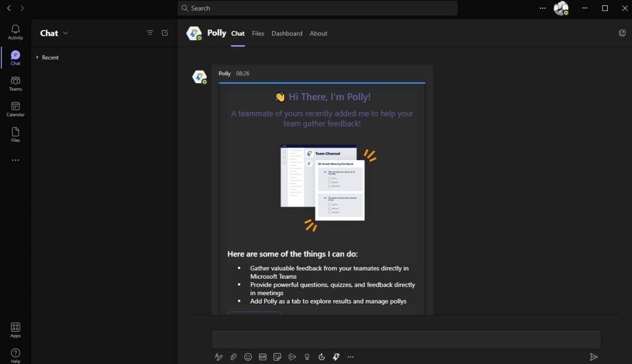Click inside the message input field

pos(406,339)
